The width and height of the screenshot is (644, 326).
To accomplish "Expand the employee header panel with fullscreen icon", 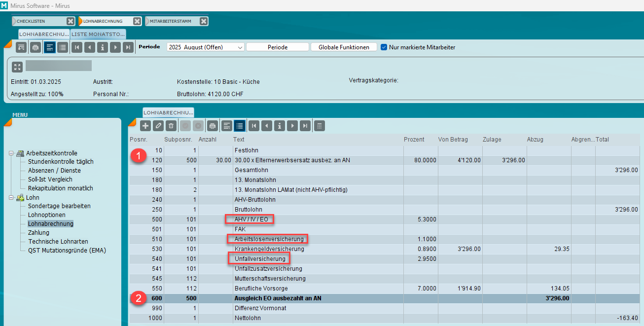I will [x=17, y=67].
